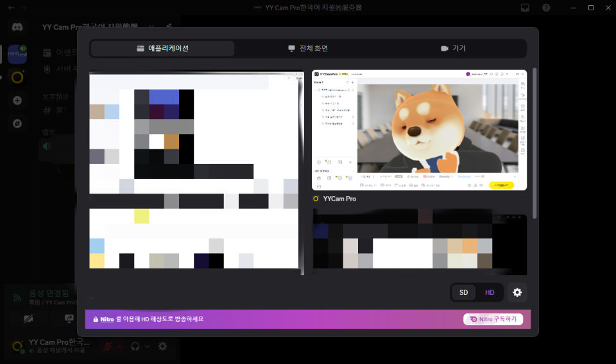The height and width of the screenshot is (364, 616).
Task: Toggle headphone deafen in user panel
Action: point(135,346)
